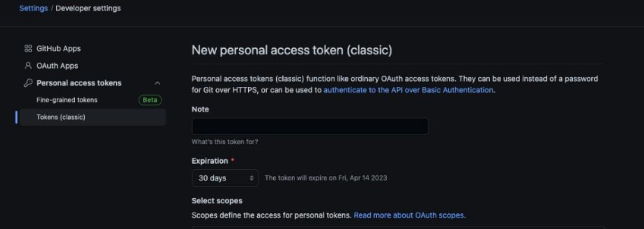The width and height of the screenshot is (644, 229).
Task: Click the up-down arrows on expiration select
Action: pyautogui.click(x=252, y=178)
